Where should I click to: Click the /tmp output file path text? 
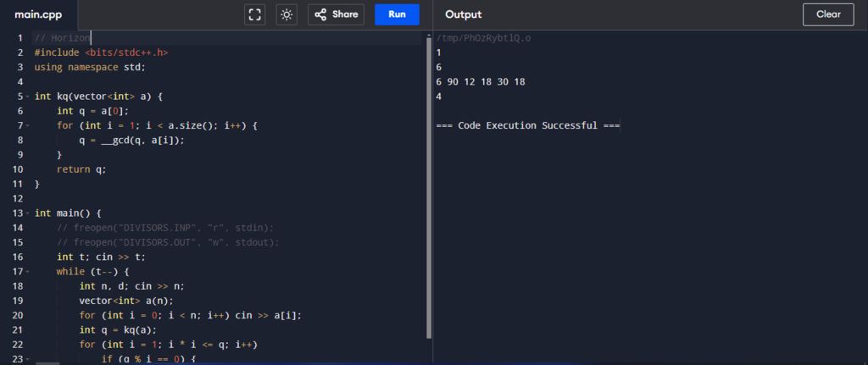(x=484, y=38)
